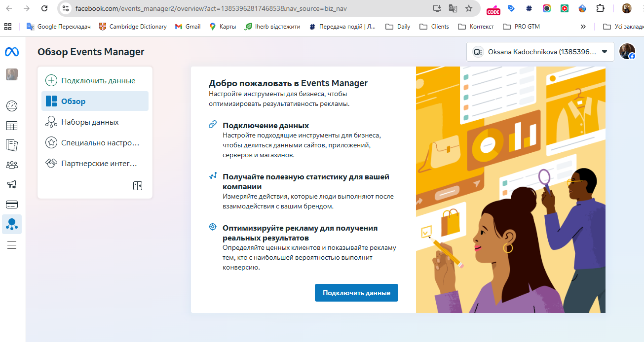Open the Gmail bookmark
Viewport: 644px width, 342px height.
pos(188,27)
